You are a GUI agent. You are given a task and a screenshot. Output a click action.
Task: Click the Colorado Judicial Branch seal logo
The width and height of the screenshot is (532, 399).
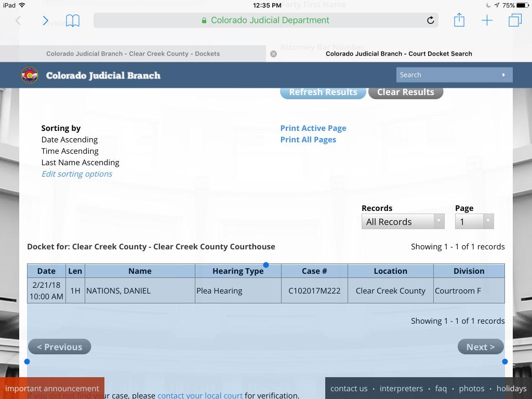pyautogui.click(x=30, y=75)
